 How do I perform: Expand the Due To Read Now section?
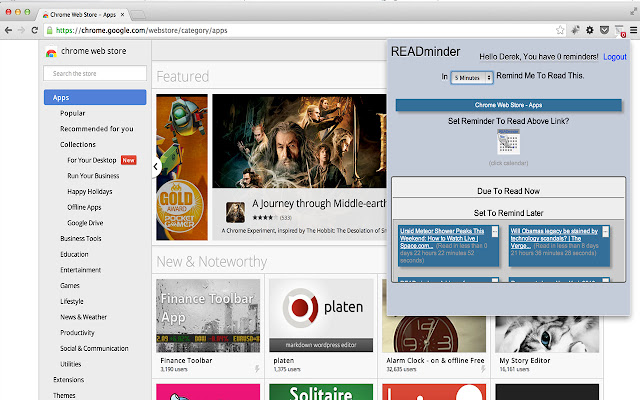click(x=506, y=191)
